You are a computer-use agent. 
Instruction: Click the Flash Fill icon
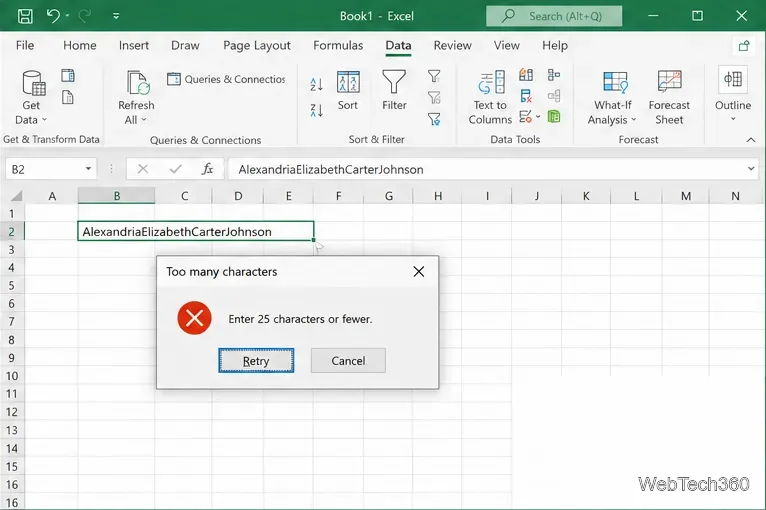[x=526, y=75]
